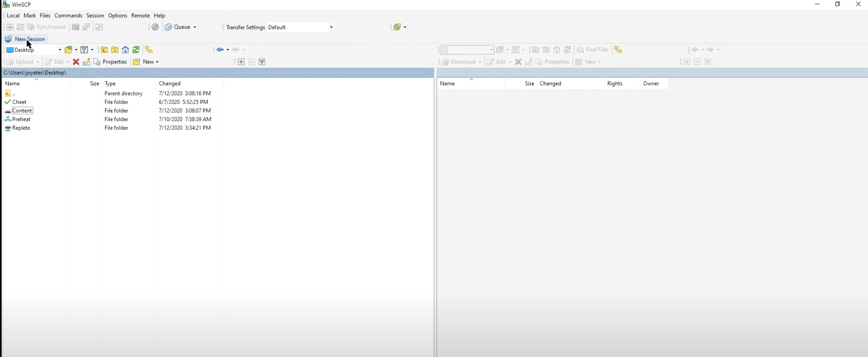Expand the local filter dropdown arrow
The height and width of the screenshot is (357, 868).
click(92, 50)
